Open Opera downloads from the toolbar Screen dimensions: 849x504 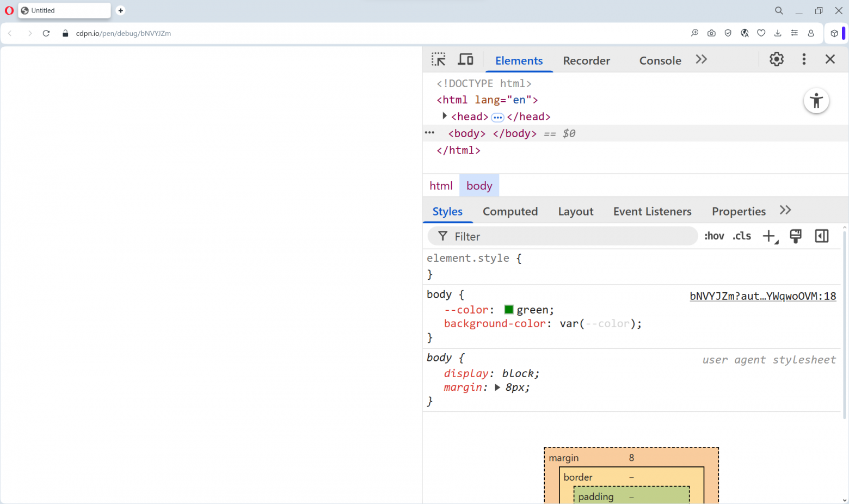click(x=778, y=33)
